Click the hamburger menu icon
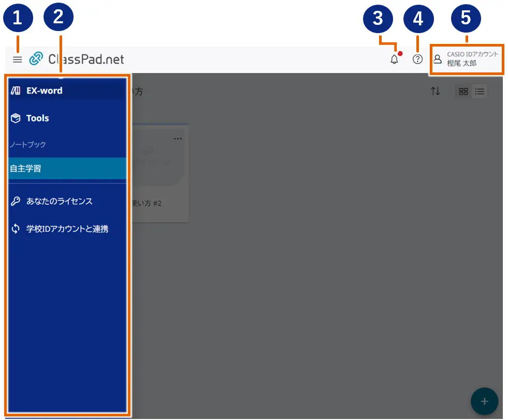The height and width of the screenshot is (420, 508). click(18, 59)
